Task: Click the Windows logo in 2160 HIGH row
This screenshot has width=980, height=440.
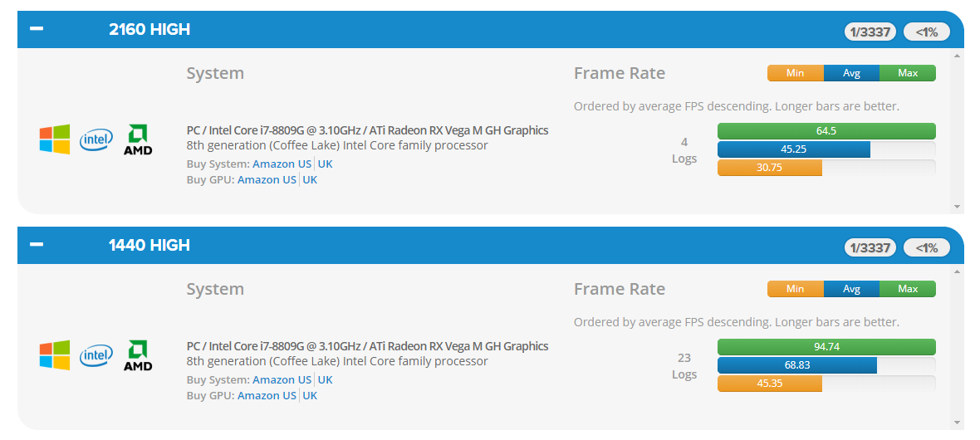Action: tap(55, 139)
